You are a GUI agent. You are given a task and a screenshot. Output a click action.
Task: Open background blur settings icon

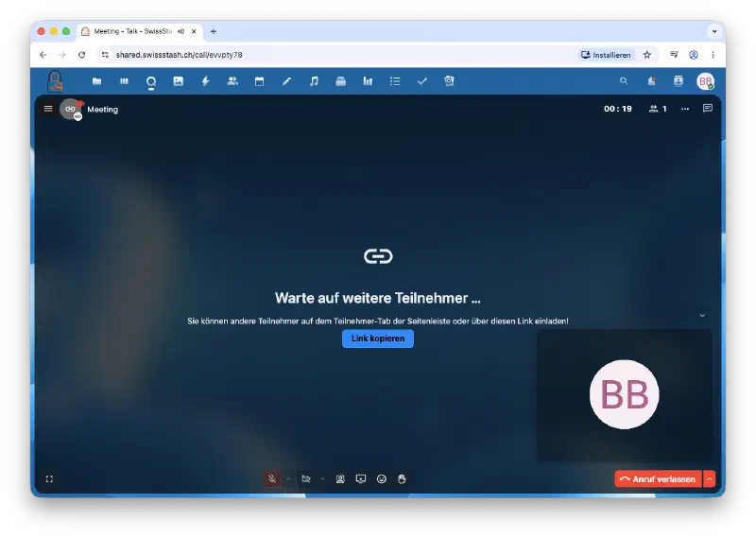click(x=340, y=478)
